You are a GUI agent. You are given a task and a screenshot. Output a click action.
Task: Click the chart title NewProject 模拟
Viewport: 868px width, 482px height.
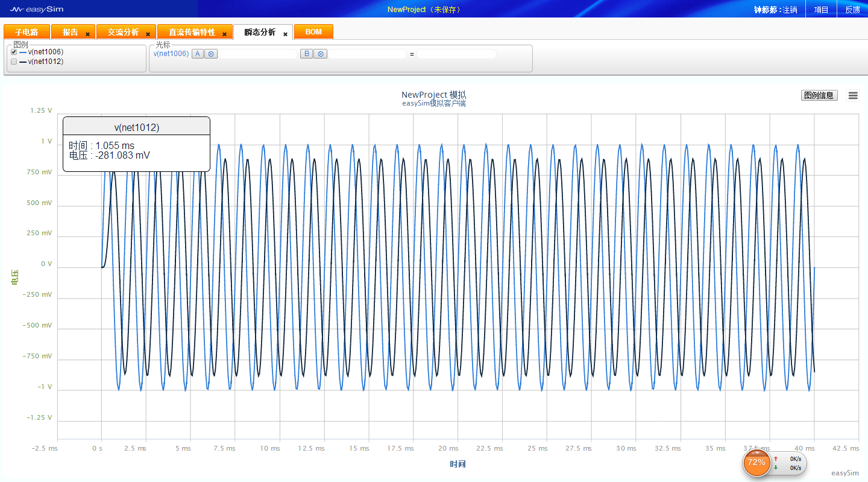coord(433,95)
